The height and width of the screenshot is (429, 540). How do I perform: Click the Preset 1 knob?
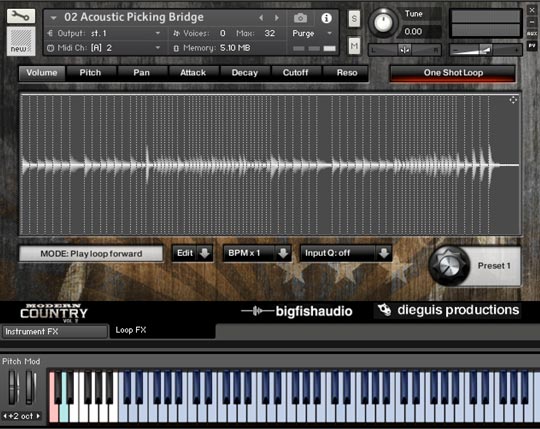coord(449,266)
